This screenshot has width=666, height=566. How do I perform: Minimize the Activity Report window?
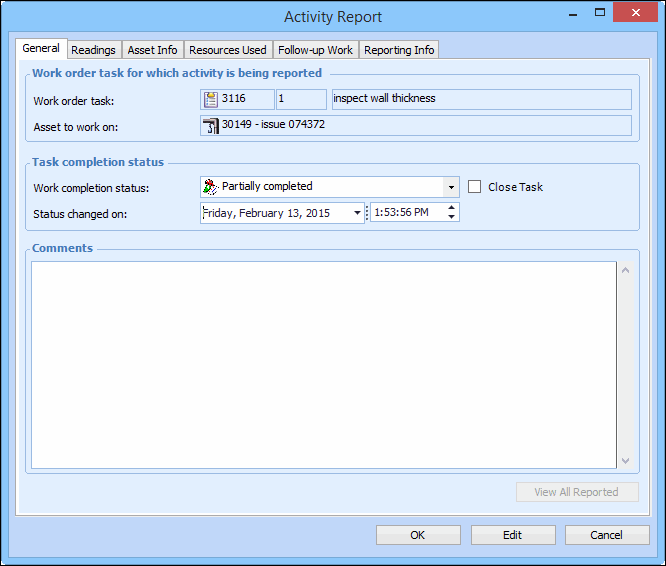tap(573, 14)
